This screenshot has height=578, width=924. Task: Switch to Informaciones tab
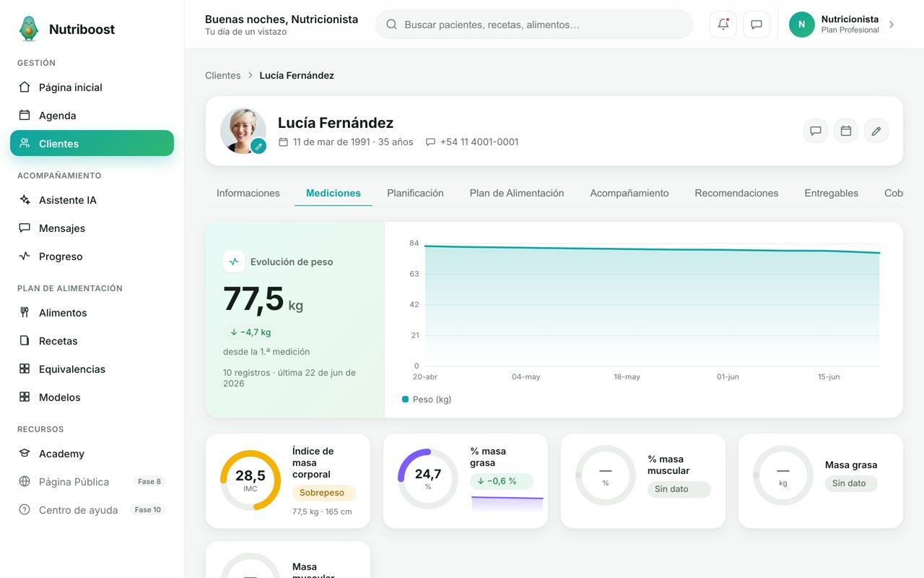248,193
